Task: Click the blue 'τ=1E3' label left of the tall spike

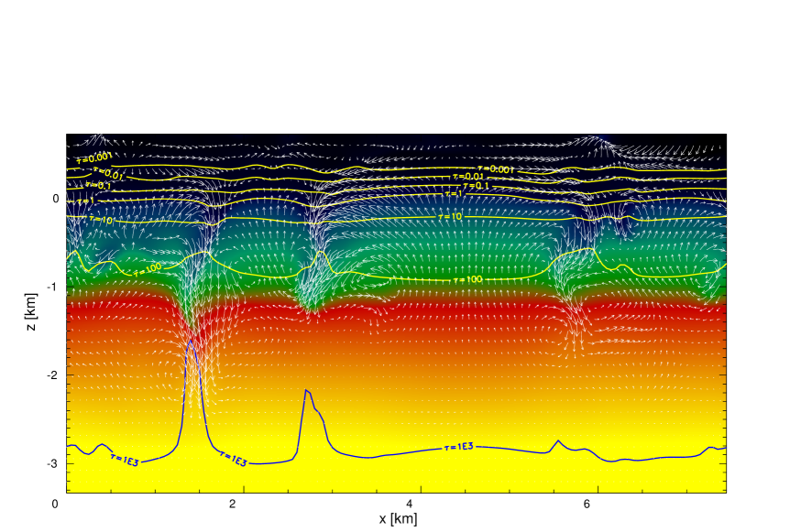Action: pyautogui.click(x=124, y=460)
